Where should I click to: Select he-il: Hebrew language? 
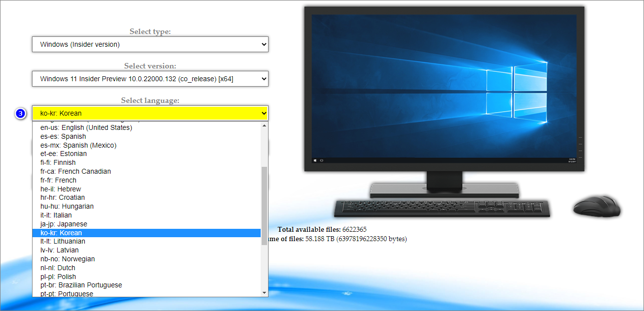pos(146,189)
